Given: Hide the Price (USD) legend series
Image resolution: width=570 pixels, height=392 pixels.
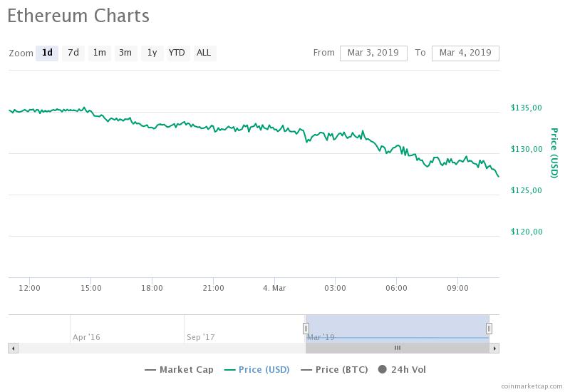Looking at the screenshot, I should [x=257, y=369].
